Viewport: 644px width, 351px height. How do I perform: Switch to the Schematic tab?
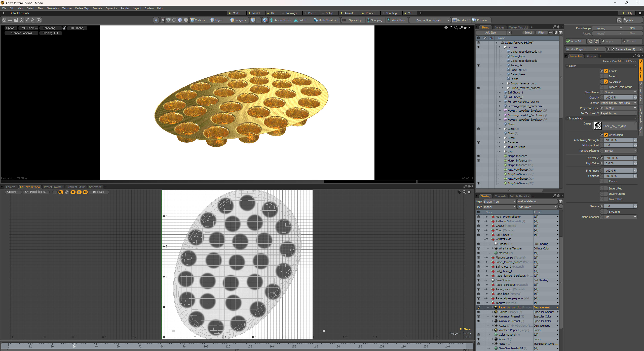click(x=95, y=187)
